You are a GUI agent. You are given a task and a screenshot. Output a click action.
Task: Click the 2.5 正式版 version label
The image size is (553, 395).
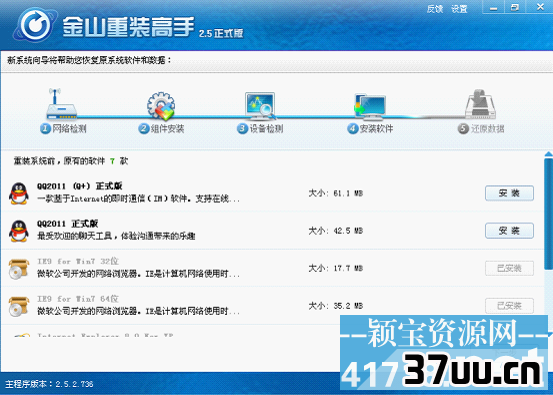point(221,34)
